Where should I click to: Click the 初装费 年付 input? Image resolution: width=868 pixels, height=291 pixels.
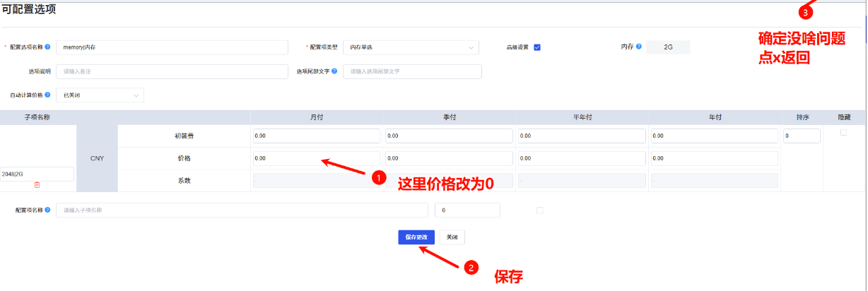[714, 136]
